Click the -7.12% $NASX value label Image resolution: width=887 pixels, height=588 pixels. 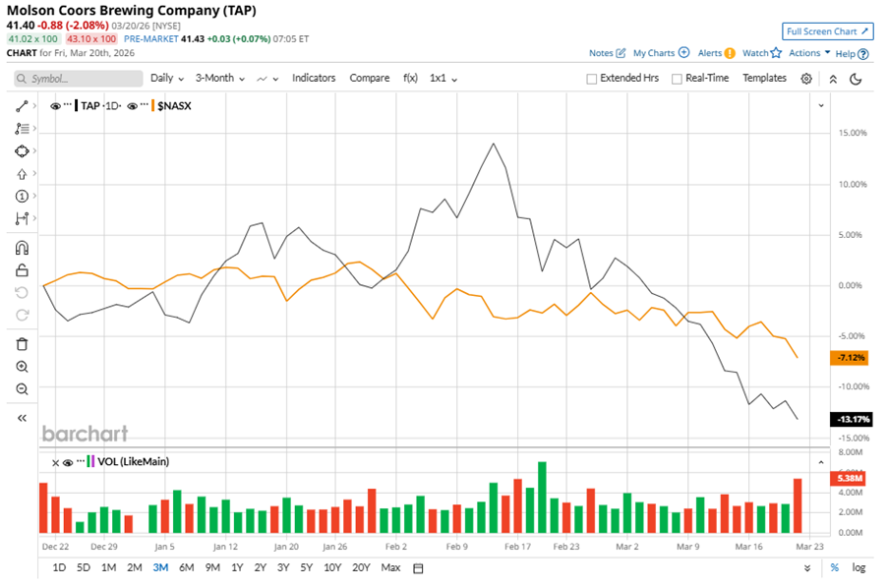(849, 357)
